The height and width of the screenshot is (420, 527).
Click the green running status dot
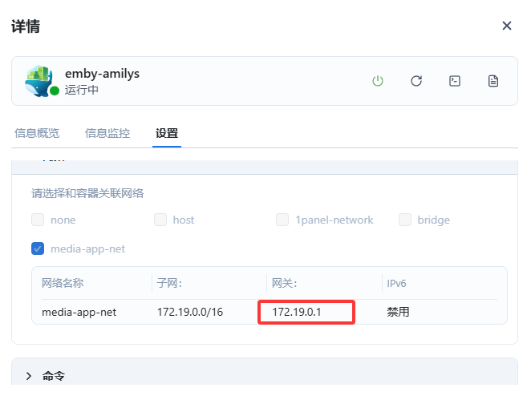55,91
